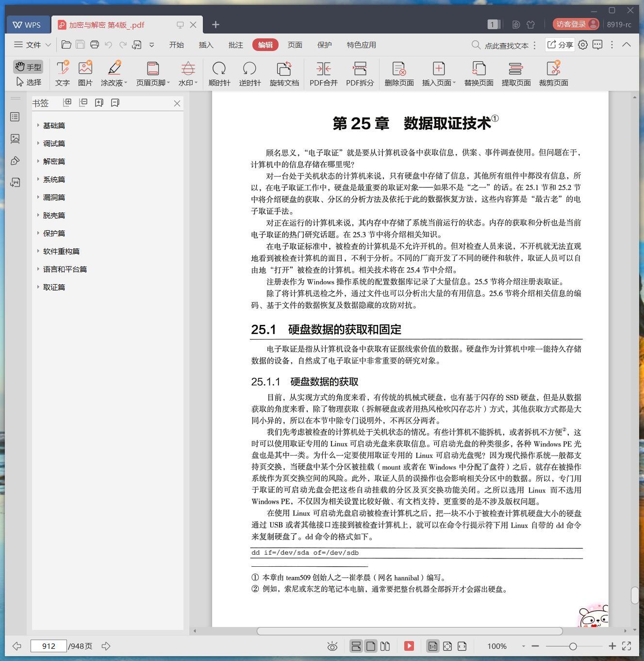
Task: Open the 开始 ribbon tab
Action: tap(176, 45)
